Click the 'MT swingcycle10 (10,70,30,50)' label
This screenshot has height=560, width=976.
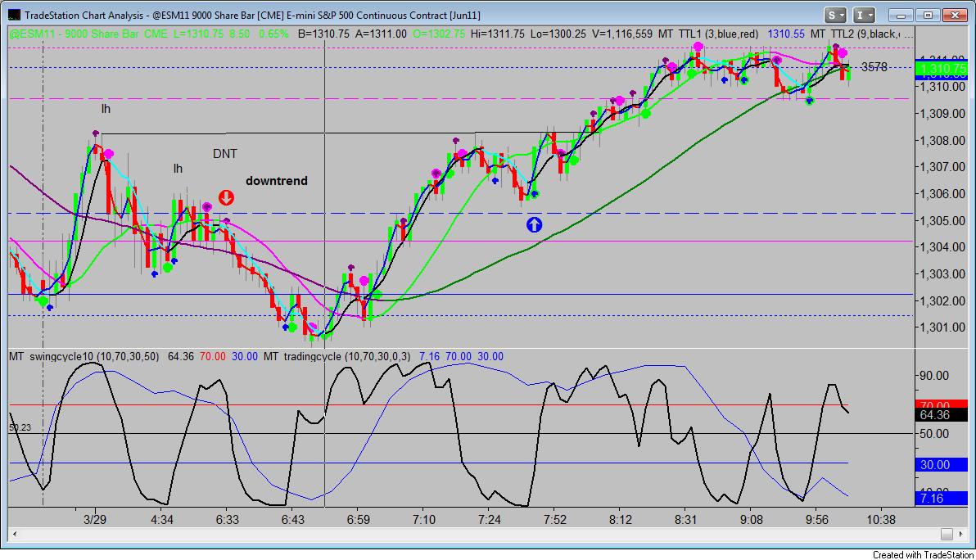84,356
